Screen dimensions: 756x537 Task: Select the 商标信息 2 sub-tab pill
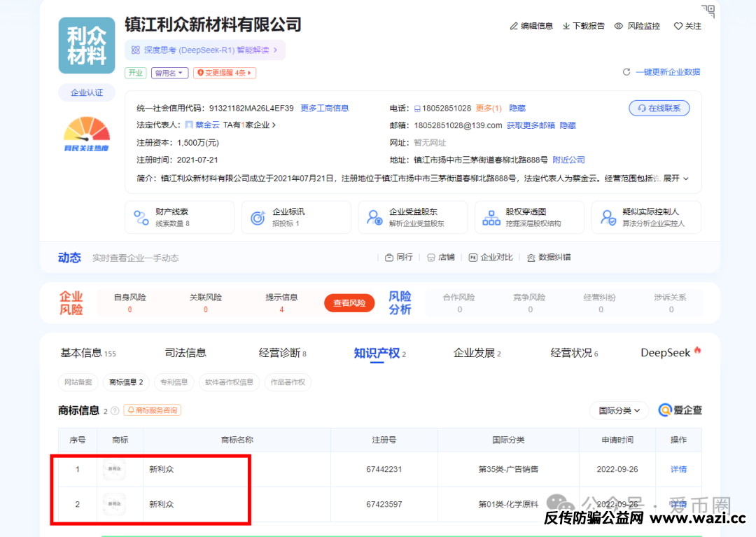coord(126,382)
